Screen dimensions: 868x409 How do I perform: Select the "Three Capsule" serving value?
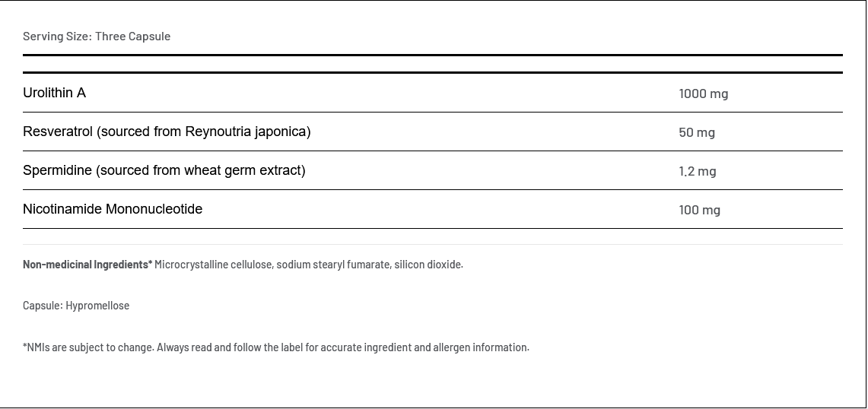click(x=132, y=36)
